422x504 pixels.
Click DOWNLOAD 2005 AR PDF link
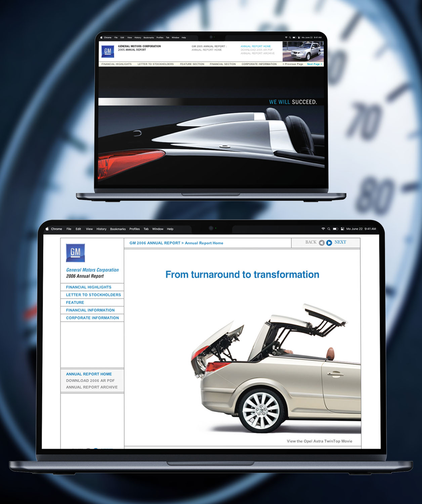pyautogui.click(x=257, y=50)
